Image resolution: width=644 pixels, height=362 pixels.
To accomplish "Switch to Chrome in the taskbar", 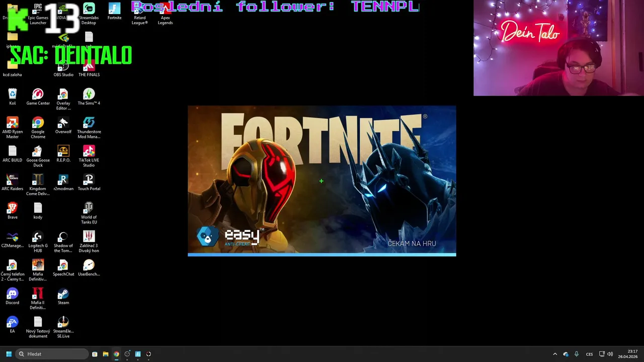I will (116, 354).
